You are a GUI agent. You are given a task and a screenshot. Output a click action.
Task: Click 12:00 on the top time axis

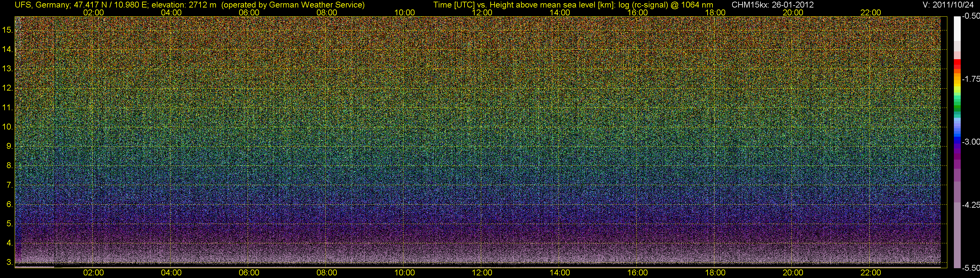click(x=482, y=12)
